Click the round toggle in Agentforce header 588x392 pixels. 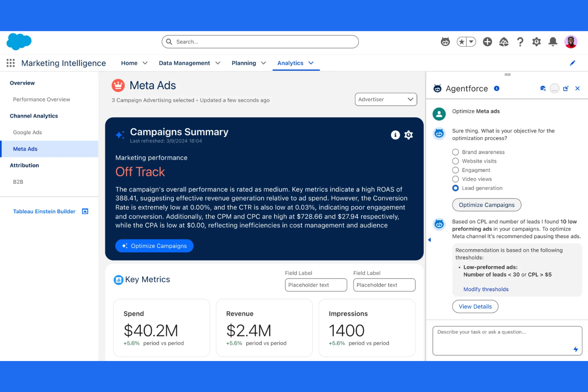555,89
